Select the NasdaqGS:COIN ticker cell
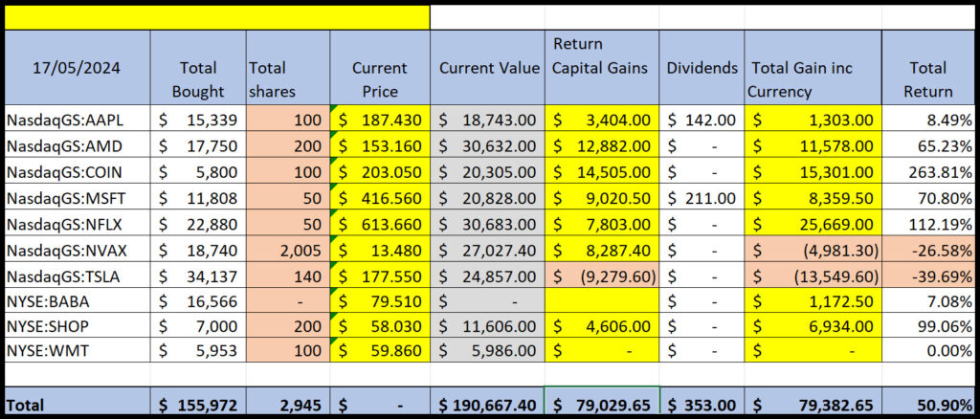This screenshot has width=980, height=419. 77,170
